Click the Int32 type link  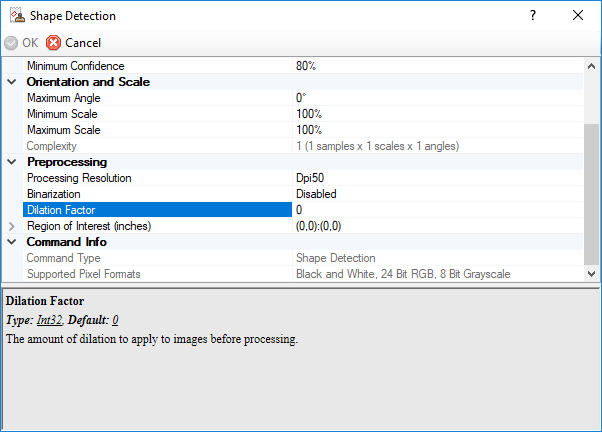(49, 320)
